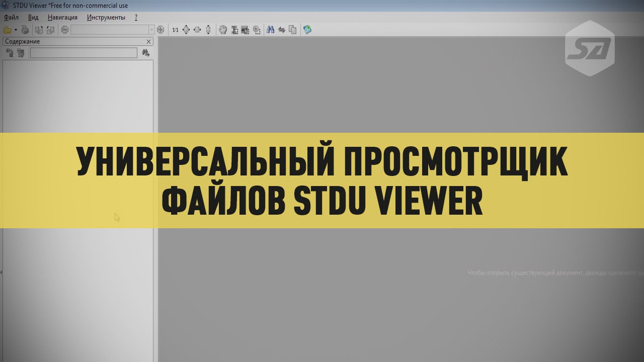Click the Print icon

pos(25,30)
